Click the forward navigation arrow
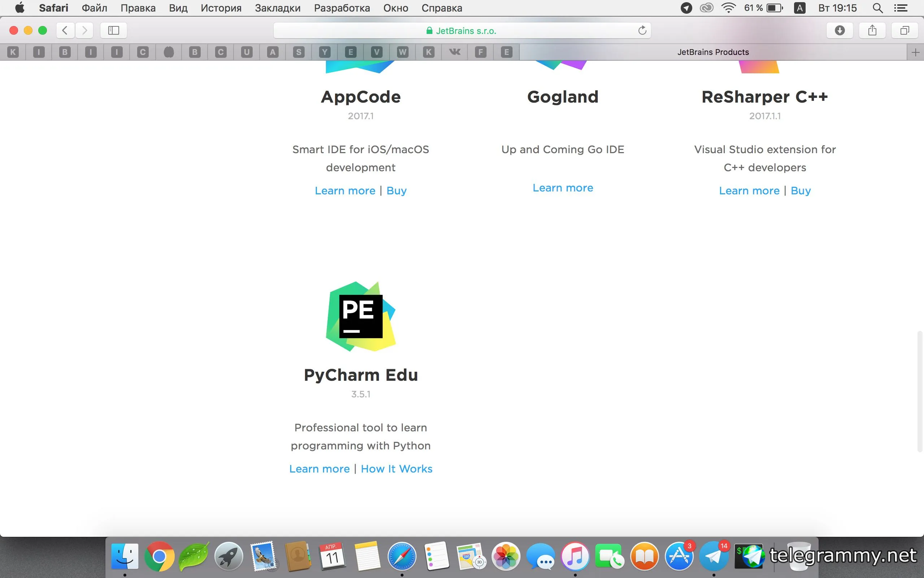 point(84,30)
